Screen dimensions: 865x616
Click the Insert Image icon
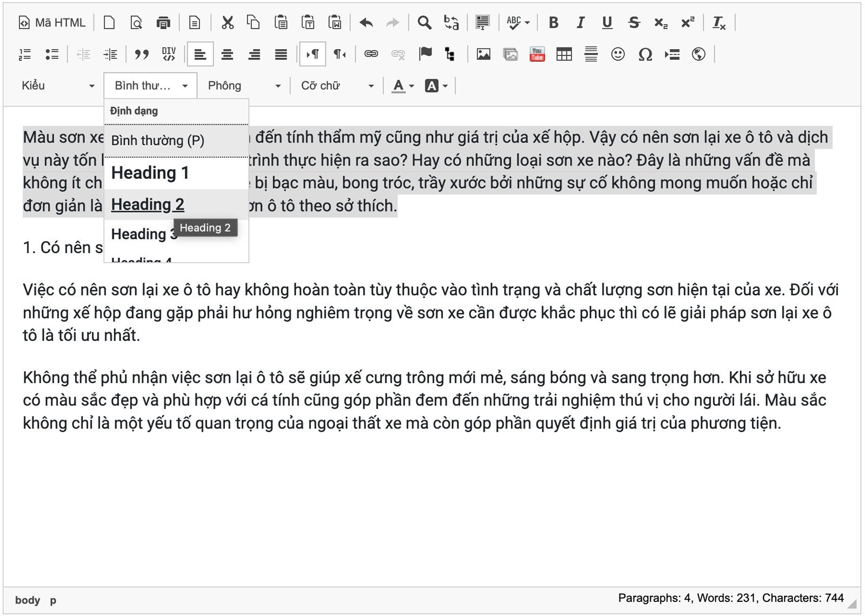pos(483,54)
